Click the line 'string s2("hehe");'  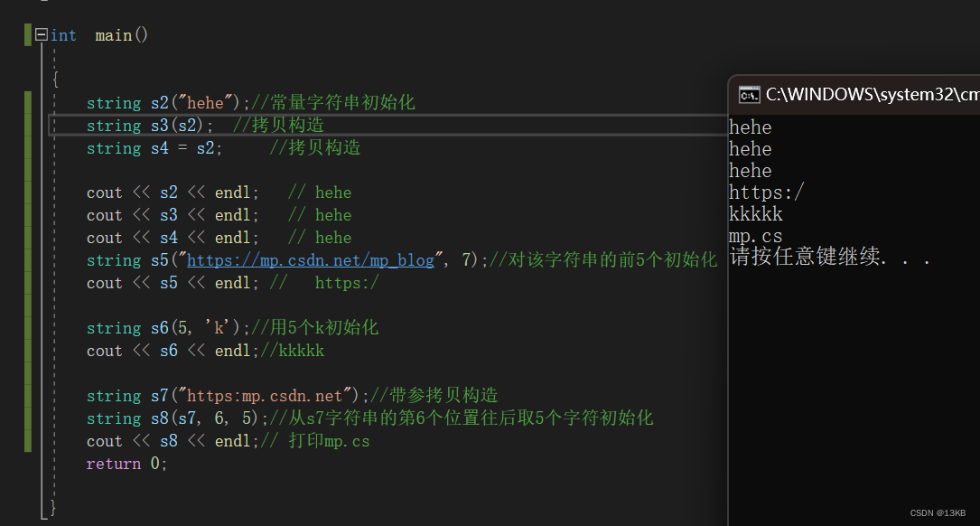tap(168, 102)
